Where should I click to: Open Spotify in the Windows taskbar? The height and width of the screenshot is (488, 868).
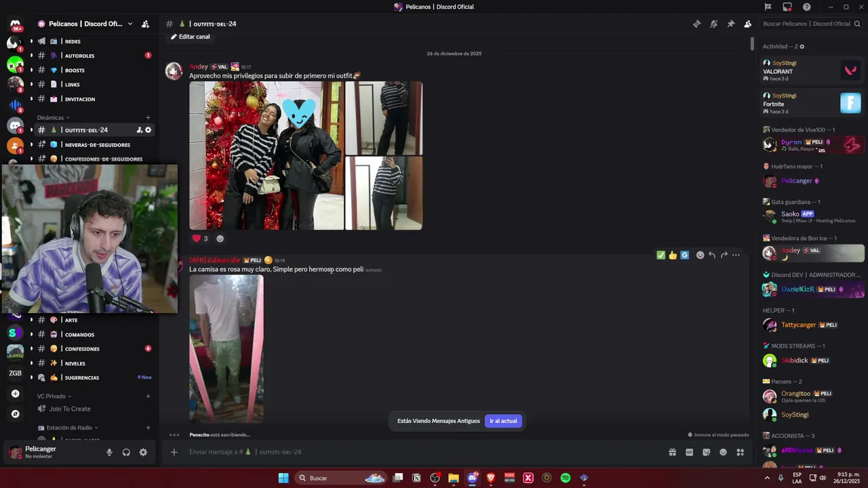point(566,478)
